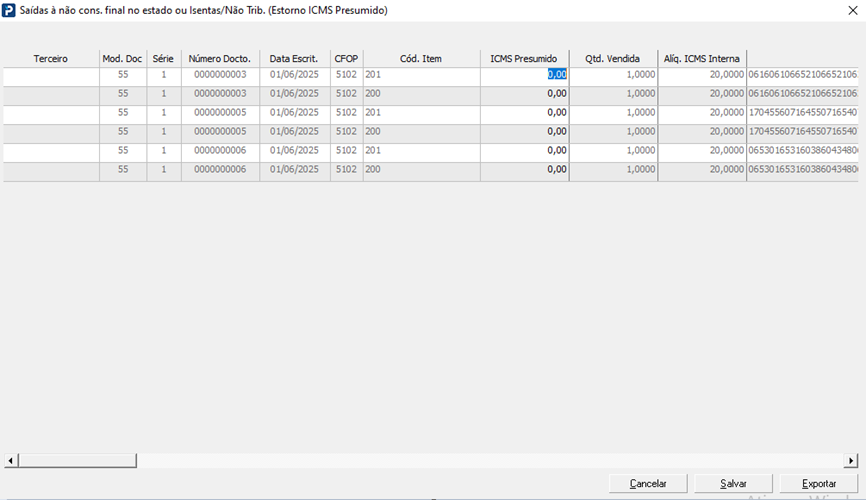Click Número Docto. 0000000005 in item 200 row
This screenshot has height=500, width=866.
(220, 131)
